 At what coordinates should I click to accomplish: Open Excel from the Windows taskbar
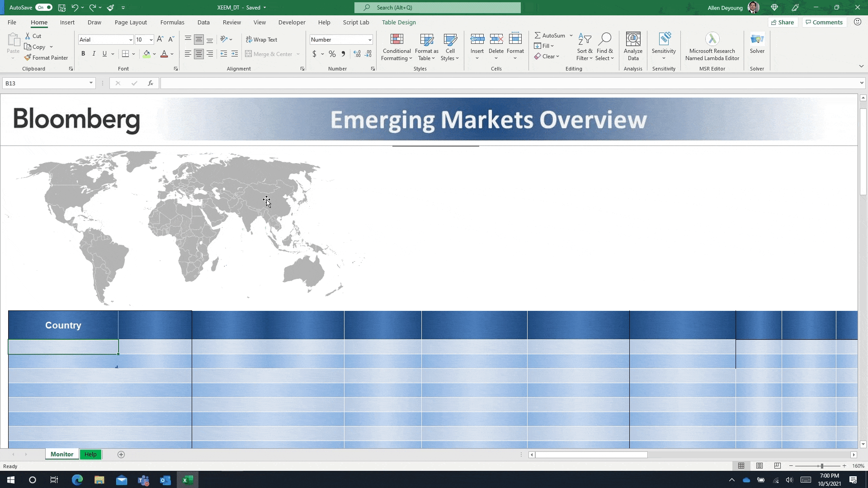tap(187, 480)
